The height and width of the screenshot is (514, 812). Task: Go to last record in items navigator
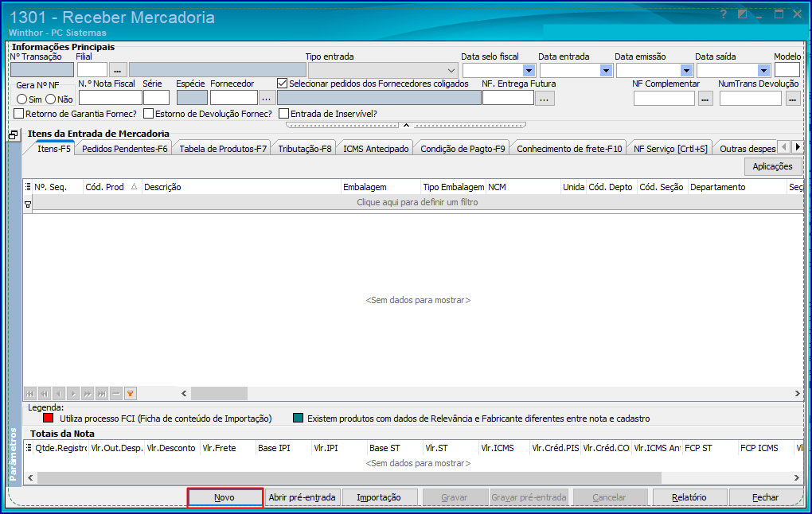(x=102, y=394)
